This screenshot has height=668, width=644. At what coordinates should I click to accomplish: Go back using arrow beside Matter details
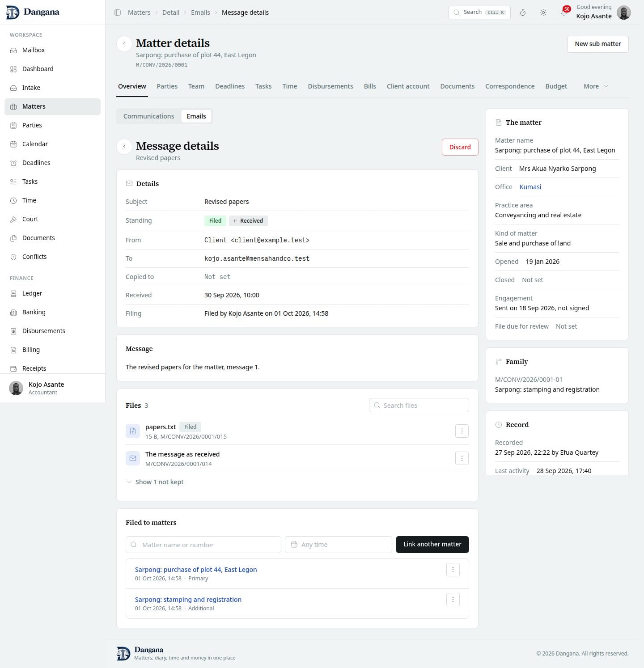coord(124,44)
